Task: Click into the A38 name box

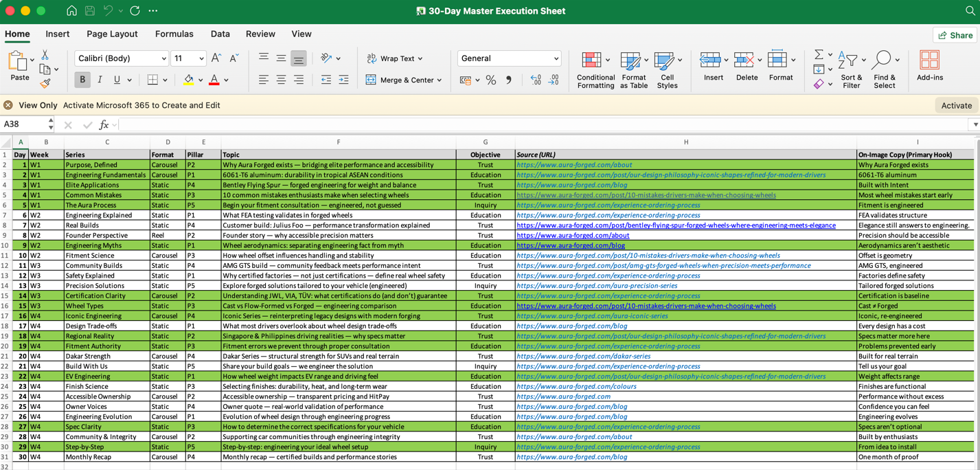Action: (x=23, y=124)
